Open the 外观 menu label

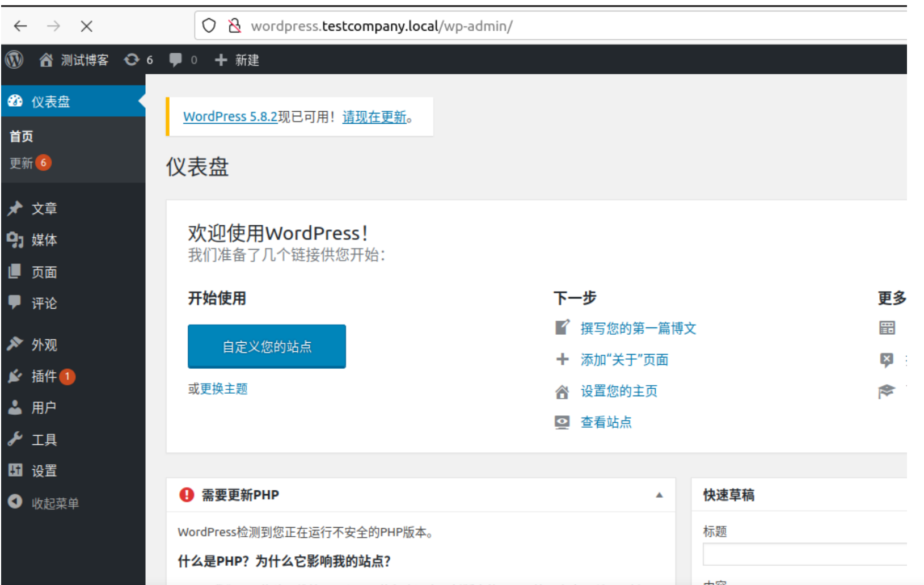coord(44,345)
